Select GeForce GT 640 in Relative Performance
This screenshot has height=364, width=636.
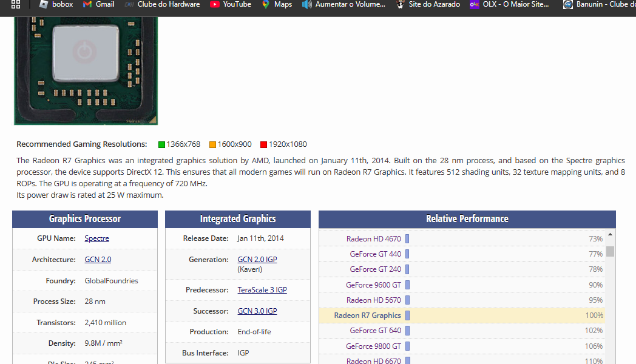point(376,331)
